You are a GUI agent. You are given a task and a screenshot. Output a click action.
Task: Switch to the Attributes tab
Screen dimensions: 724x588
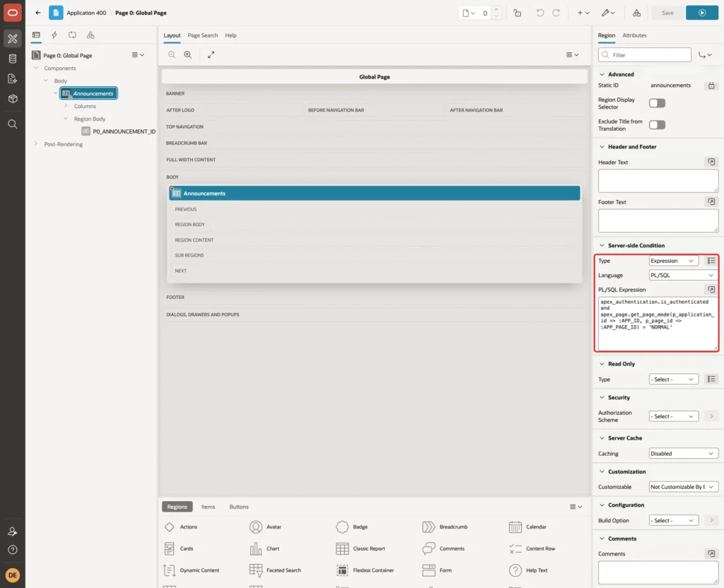coord(634,35)
